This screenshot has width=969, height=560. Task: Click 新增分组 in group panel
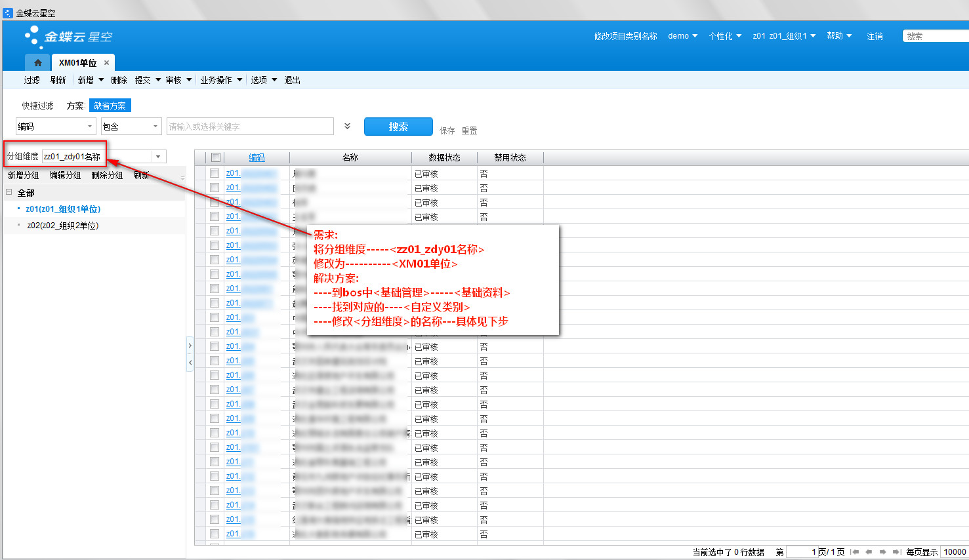tap(23, 176)
